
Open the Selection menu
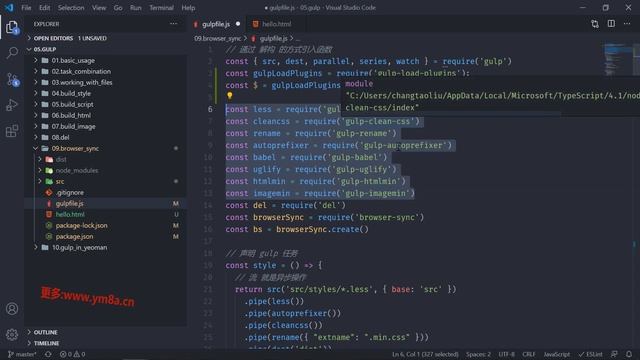coord(71,8)
